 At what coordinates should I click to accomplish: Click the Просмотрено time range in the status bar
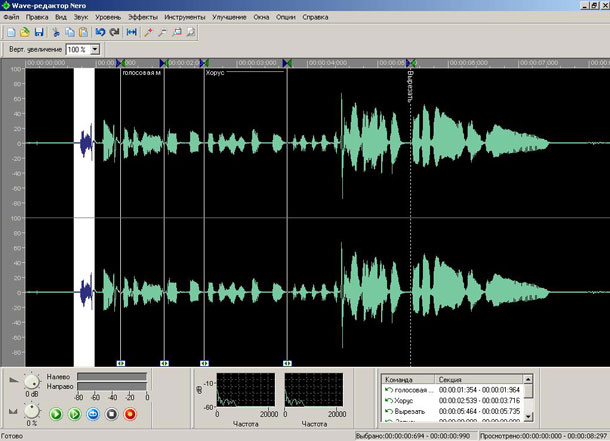coord(543,436)
